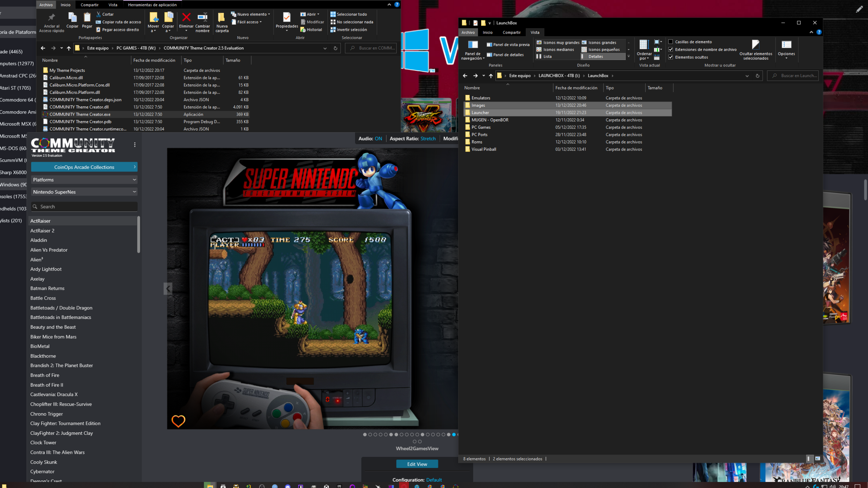Open Vista tab in left Explorer window
Screen dimensions: 868x488
click(x=113, y=5)
